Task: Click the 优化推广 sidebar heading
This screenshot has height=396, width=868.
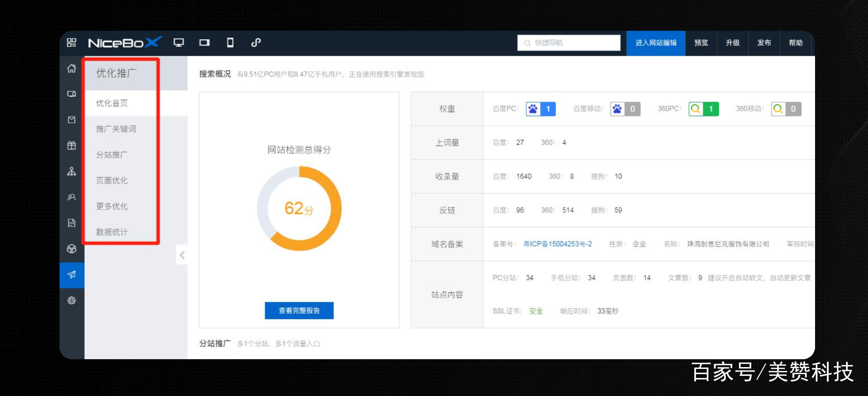Action: 116,73
